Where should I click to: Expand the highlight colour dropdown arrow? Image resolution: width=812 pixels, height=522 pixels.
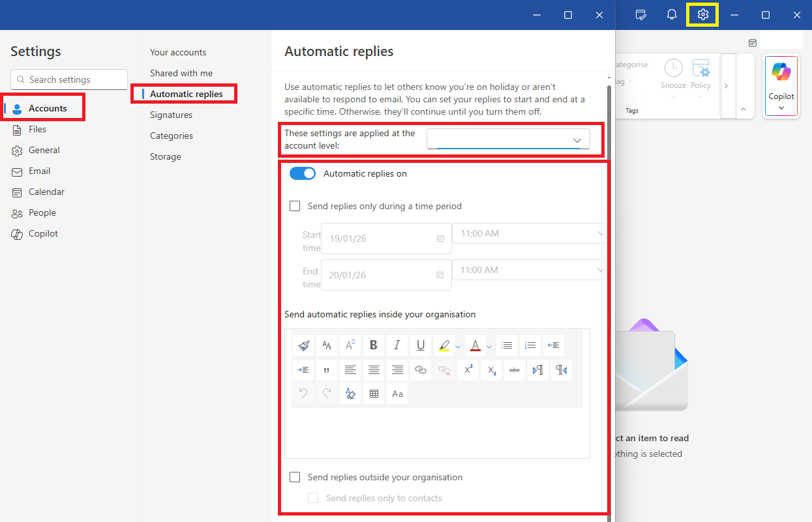click(458, 346)
